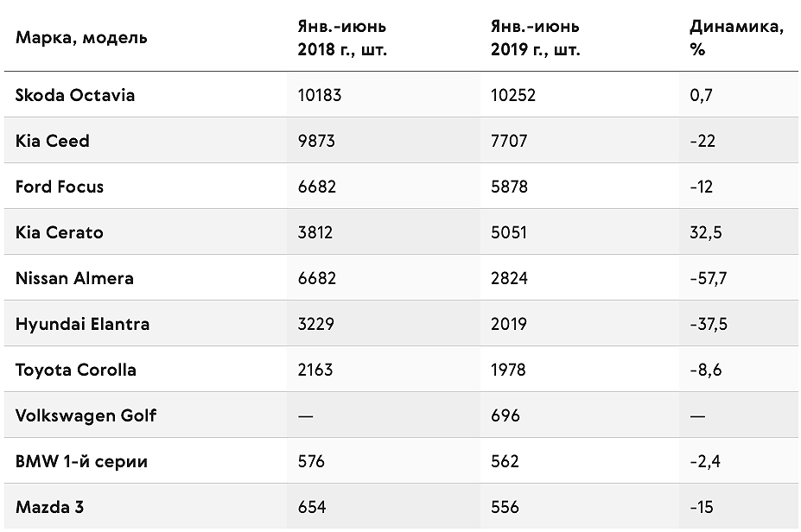Select the 'Динамика, %' column header
Screen dimensions: 801x532
click(x=736, y=38)
